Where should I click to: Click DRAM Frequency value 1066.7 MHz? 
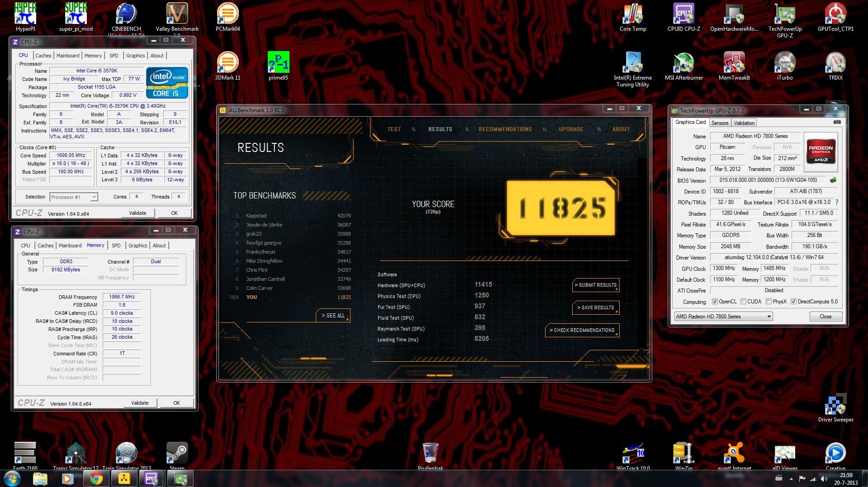coord(122,297)
